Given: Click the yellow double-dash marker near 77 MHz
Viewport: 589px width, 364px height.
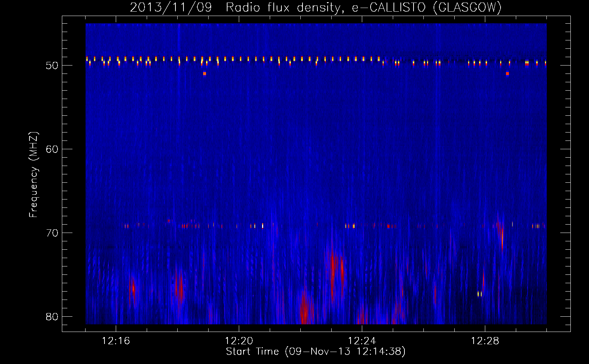Looking at the screenshot, I should (x=480, y=294).
